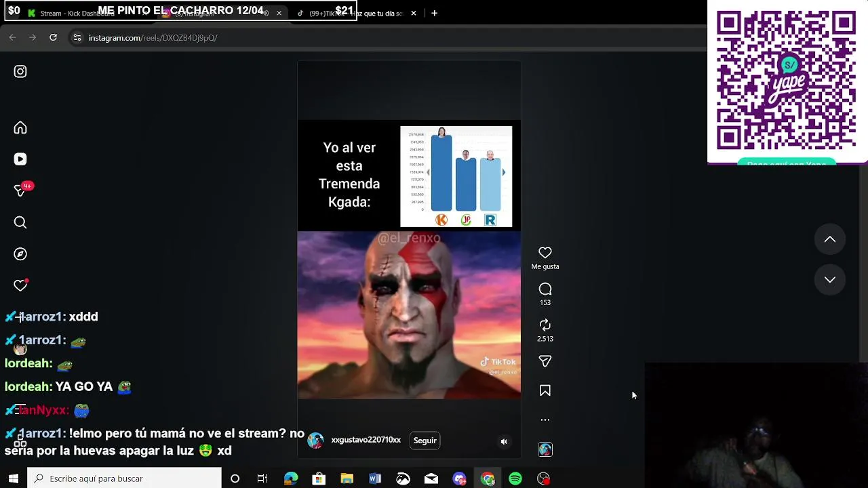Open Chrome from taskbar

(488, 479)
